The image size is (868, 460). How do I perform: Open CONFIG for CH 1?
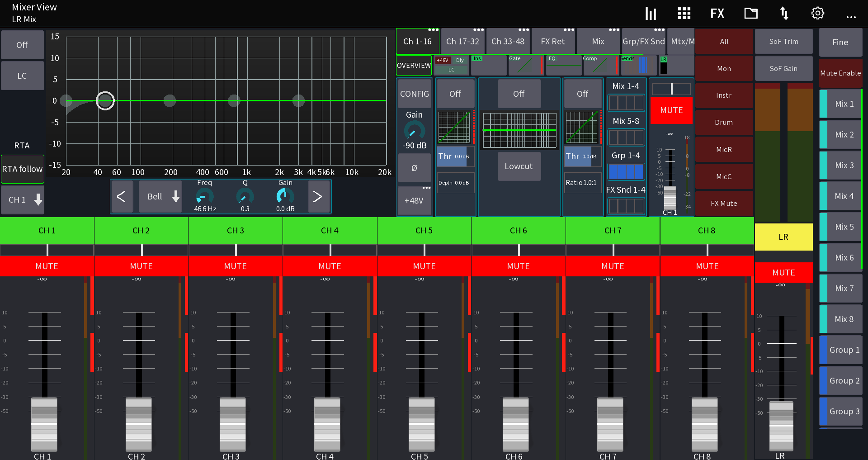click(414, 94)
